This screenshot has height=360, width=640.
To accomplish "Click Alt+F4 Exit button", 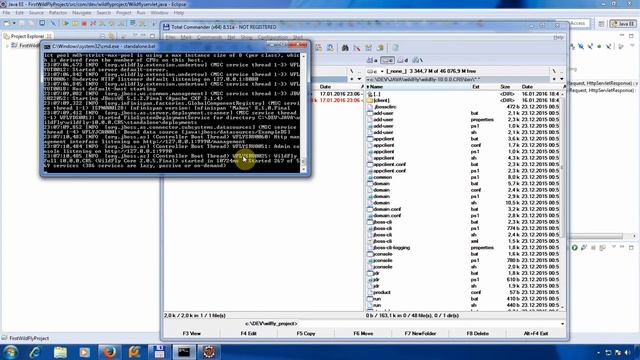I will (x=536, y=333).
